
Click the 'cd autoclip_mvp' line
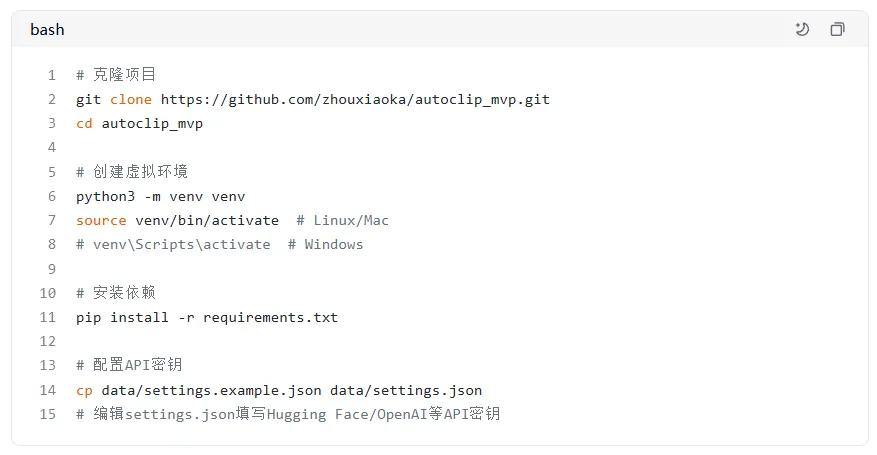click(x=139, y=123)
